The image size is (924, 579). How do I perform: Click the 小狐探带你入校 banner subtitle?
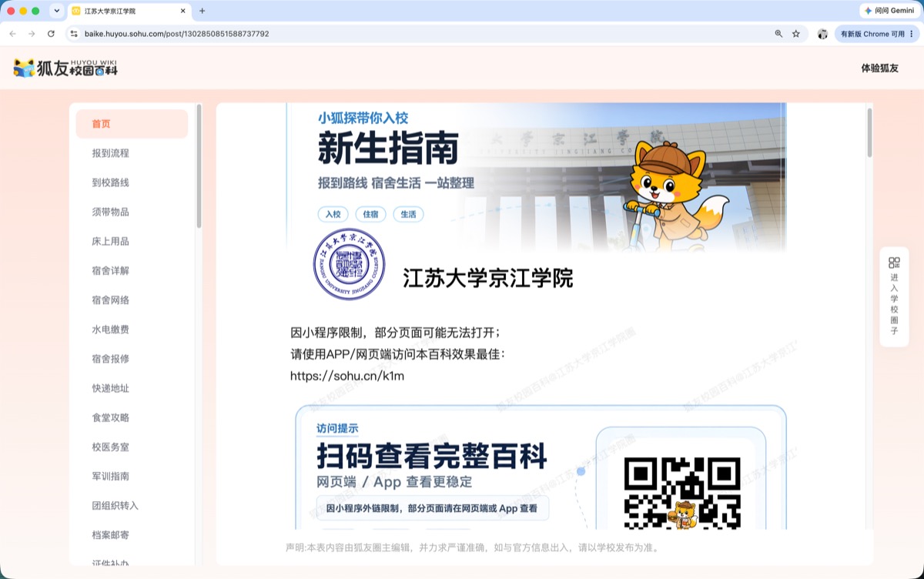[x=363, y=118]
